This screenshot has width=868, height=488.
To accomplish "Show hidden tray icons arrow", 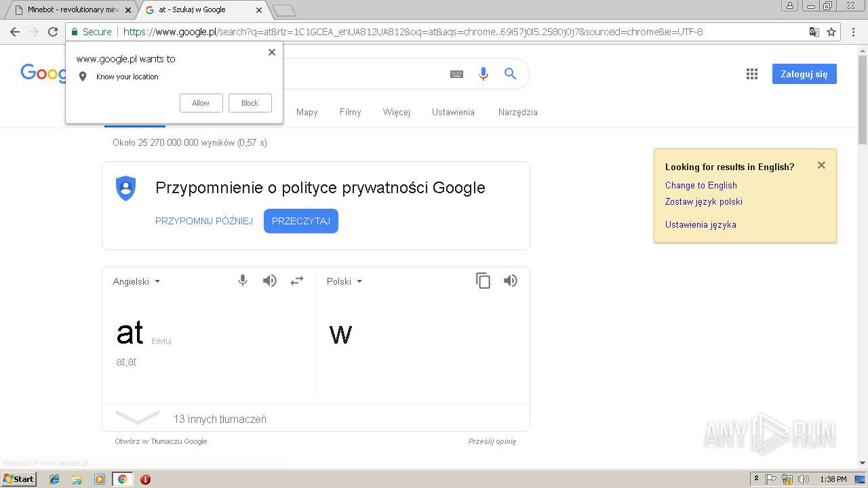I will (x=757, y=479).
